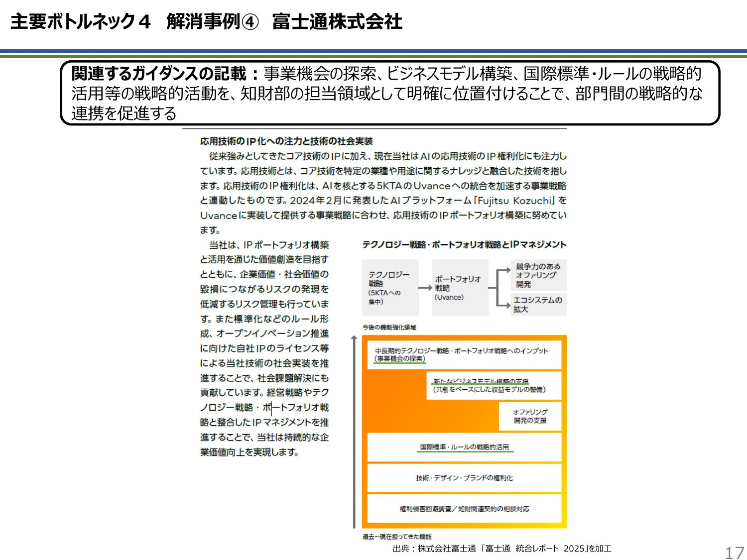Image resolution: width=747 pixels, height=560 pixels.
Task: Click the line "業価値向上を実現します。"
Action: [249, 452]
